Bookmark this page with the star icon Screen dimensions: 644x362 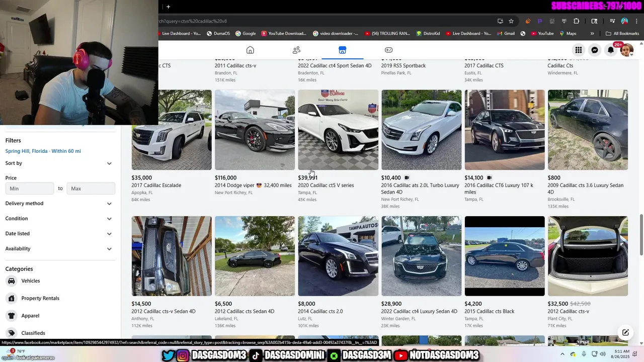coord(511,21)
